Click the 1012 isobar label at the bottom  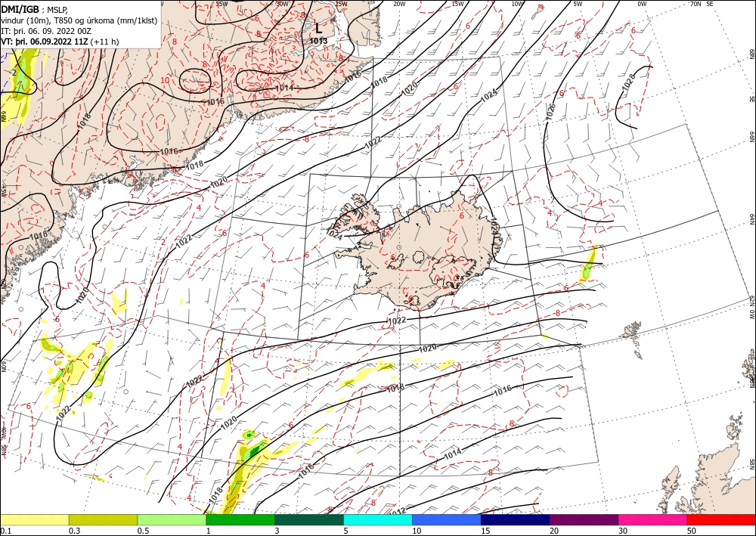397,511
